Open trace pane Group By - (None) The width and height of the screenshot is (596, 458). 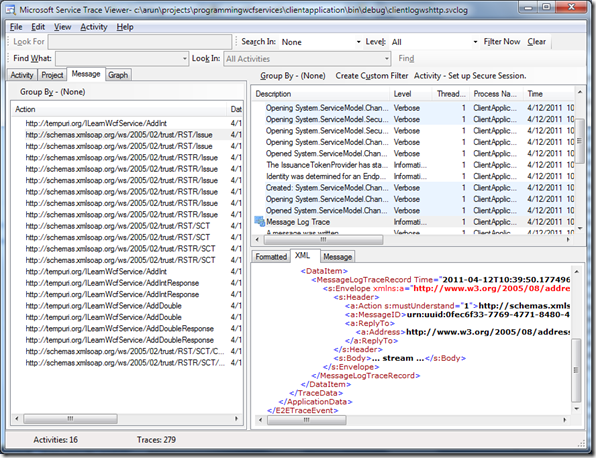click(x=293, y=76)
